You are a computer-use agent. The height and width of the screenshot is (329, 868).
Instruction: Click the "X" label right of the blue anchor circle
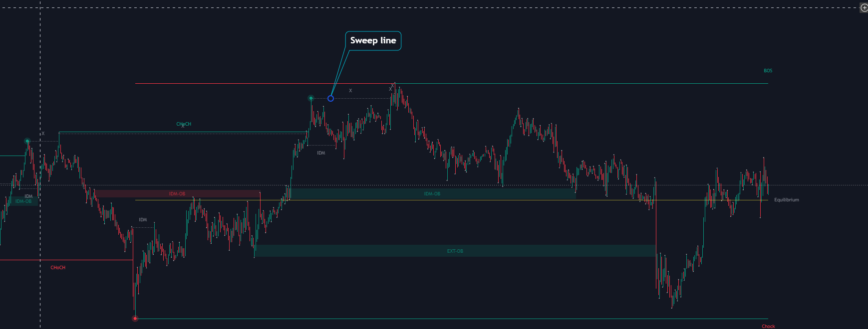pyautogui.click(x=350, y=91)
